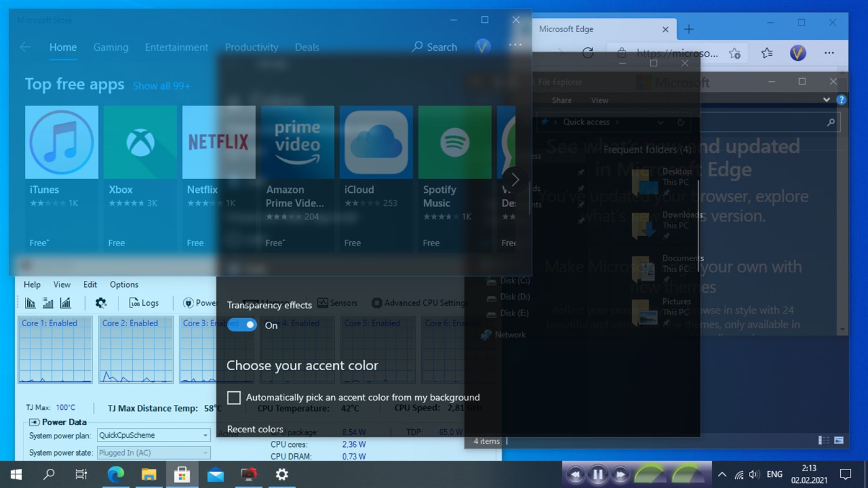
Task: Open the Options menu in the CPU monitor
Action: [x=123, y=284]
